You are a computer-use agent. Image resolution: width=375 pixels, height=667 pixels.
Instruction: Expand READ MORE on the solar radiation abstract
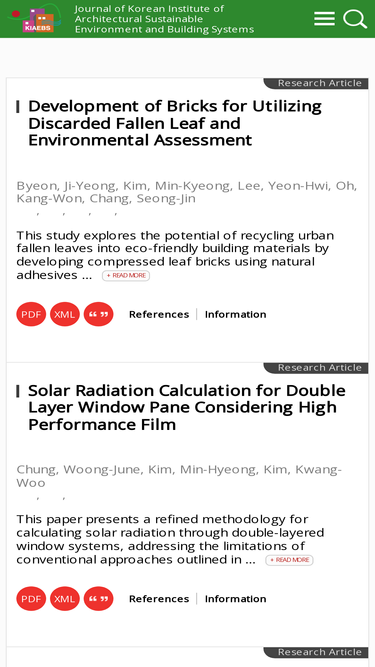290,560
